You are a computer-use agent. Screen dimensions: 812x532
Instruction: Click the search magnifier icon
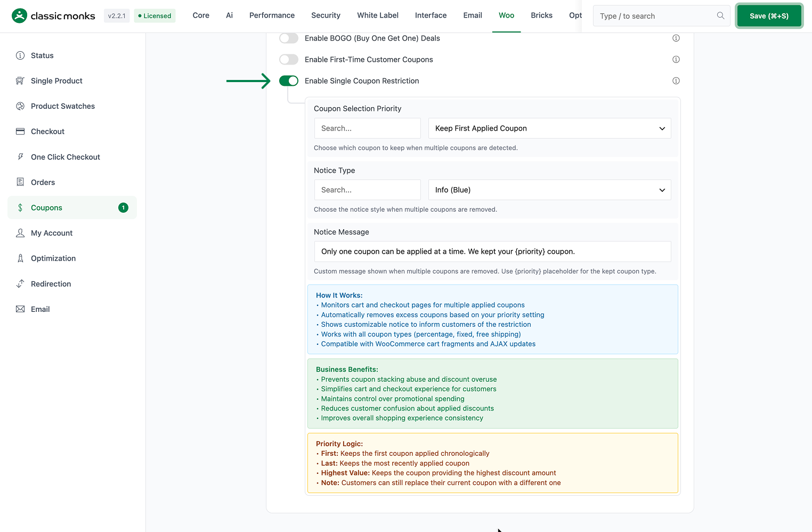point(720,15)
